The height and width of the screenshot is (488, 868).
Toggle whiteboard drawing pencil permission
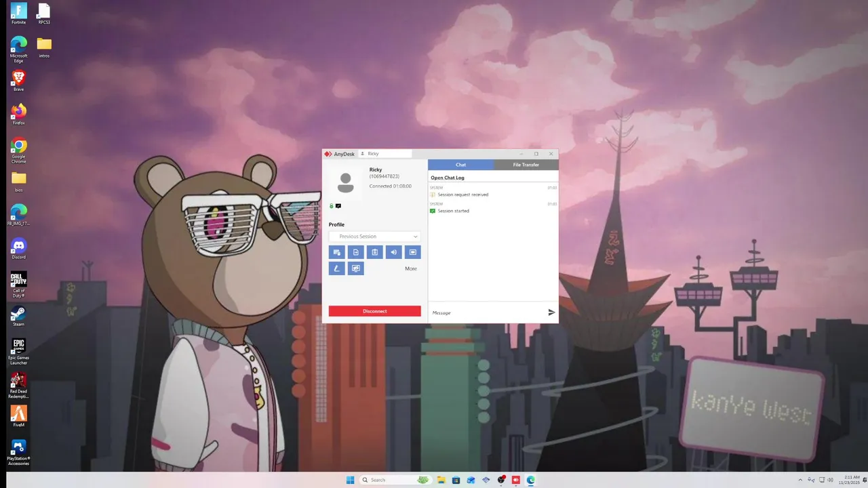(x=337, y=268)
